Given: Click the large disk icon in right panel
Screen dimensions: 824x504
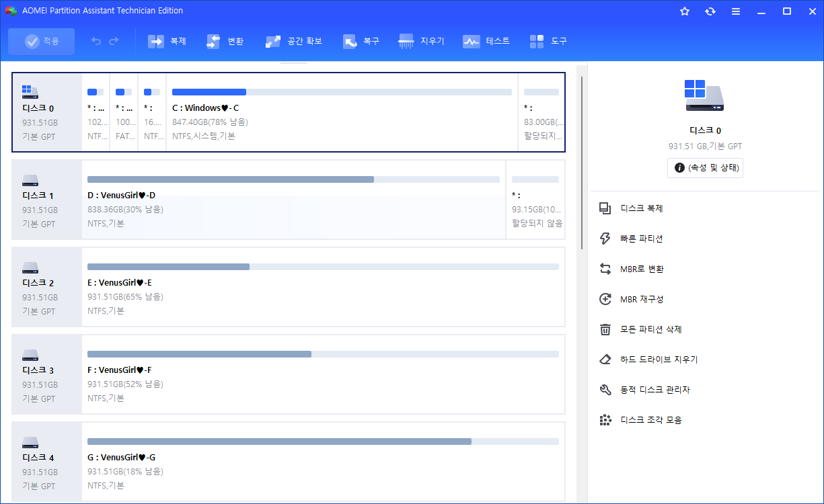Looking at the screenshot, I should 704,95.
